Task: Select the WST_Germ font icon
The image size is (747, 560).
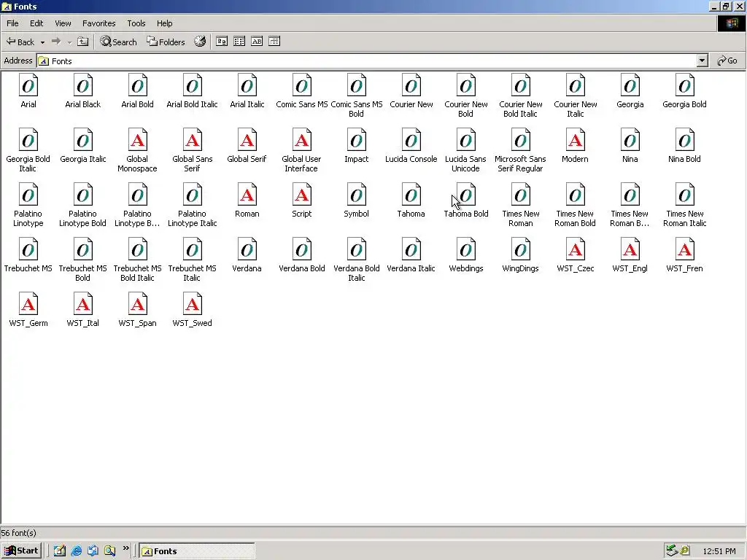Action: point(28,305)
